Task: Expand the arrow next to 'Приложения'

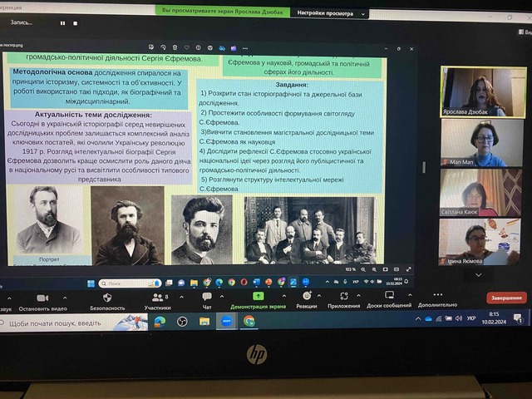Action: click(x=358, y=296)
